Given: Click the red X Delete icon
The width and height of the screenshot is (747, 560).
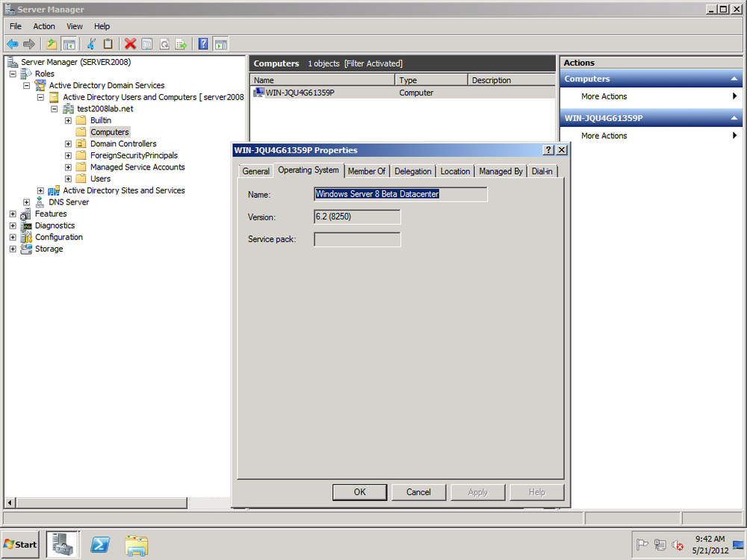Looking at the screenshot, I should point(130,44).
